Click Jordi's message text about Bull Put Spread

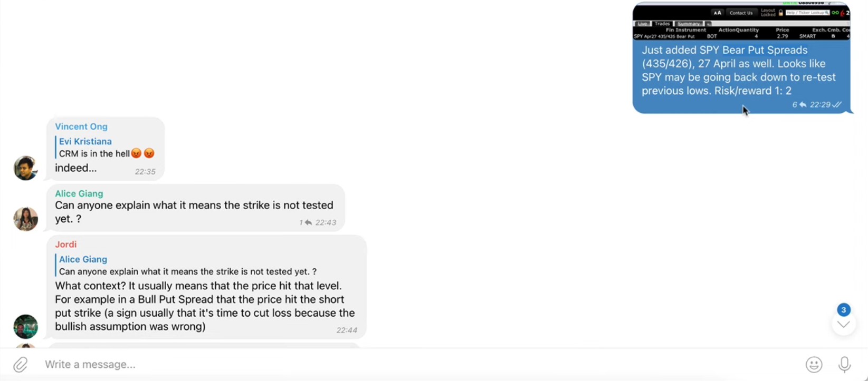click(x=205, y=306)
